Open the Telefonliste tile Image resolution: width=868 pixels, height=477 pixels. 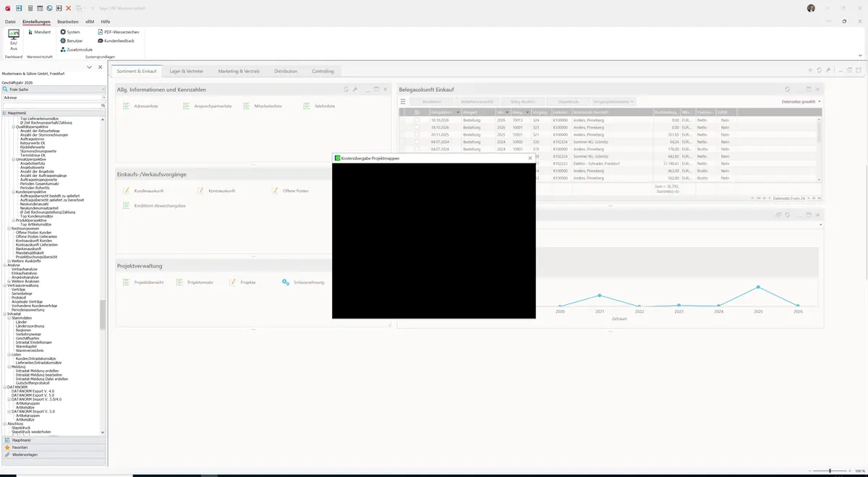point(319,106)
